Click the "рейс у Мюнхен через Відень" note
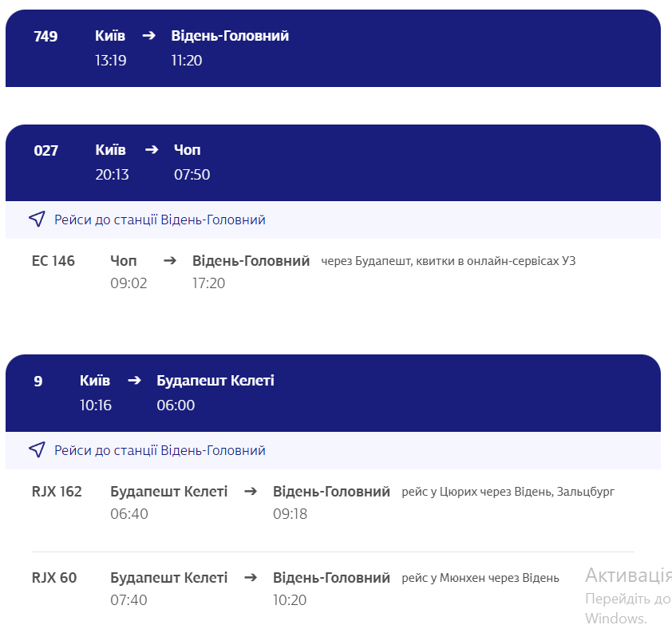Image resolution: width=672 pixels, height=625 pixels. (x=480, y=578)
